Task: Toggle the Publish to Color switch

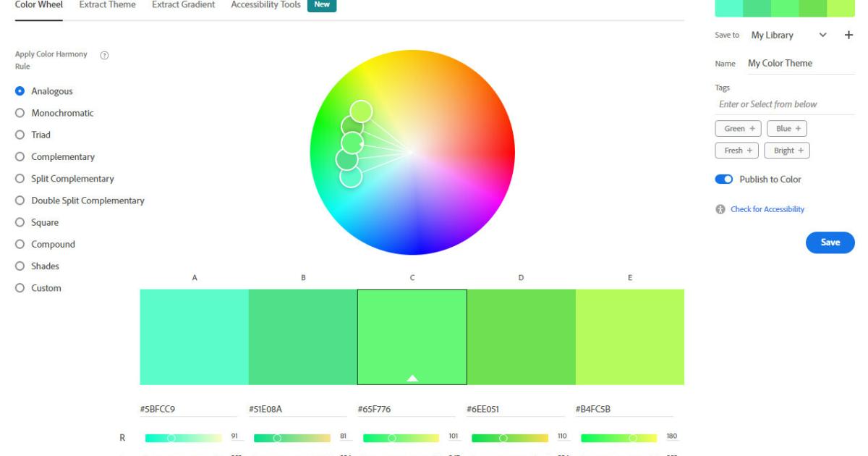Action: [x=724, y=180]
